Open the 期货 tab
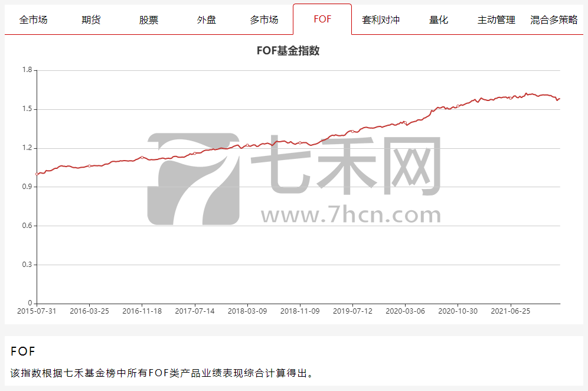Image resolution: width=588 pixels, height=391 pixels. click(91, 19)
